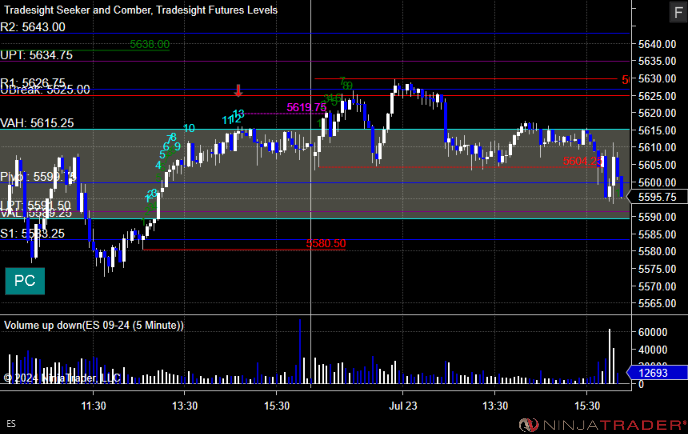This screenshot has height=434, width=688.
Task: Click the tallest blue volume bar spike
Action: pos(300,351)
